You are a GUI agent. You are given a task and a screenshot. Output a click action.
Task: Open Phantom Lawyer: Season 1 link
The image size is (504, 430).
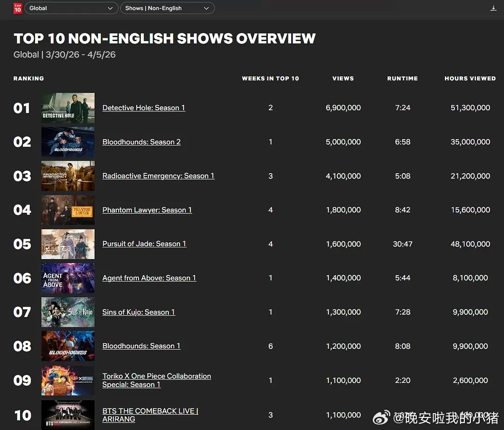147,210
